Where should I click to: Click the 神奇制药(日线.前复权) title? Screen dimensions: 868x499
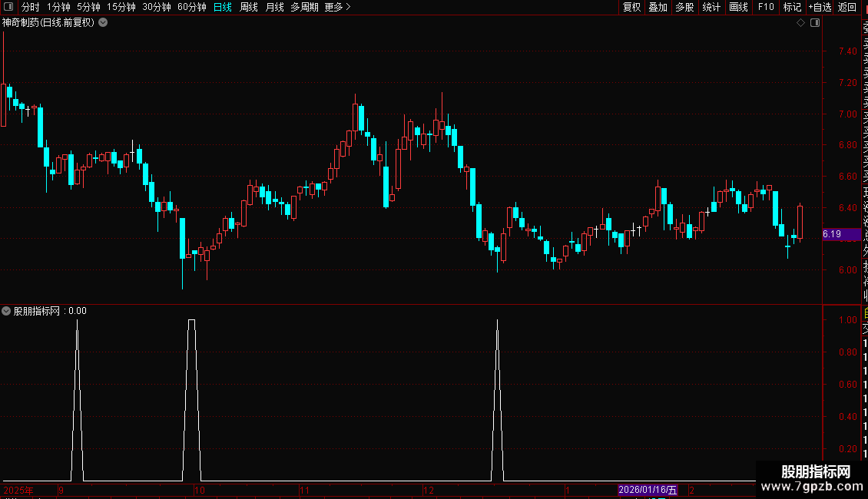[x=48, y=23]
